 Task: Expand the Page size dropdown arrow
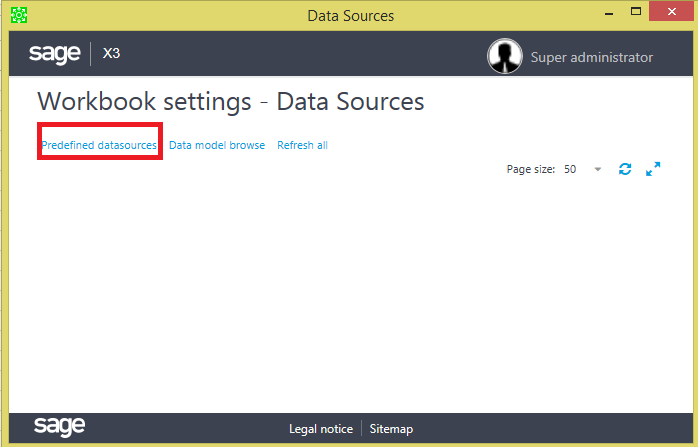pyautogui.click(x=598, y=169)
